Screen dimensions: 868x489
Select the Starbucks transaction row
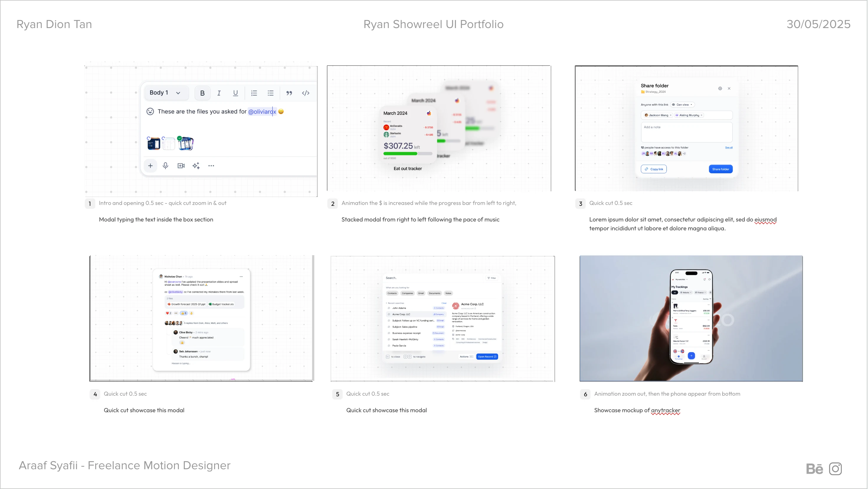click(408, 135)
